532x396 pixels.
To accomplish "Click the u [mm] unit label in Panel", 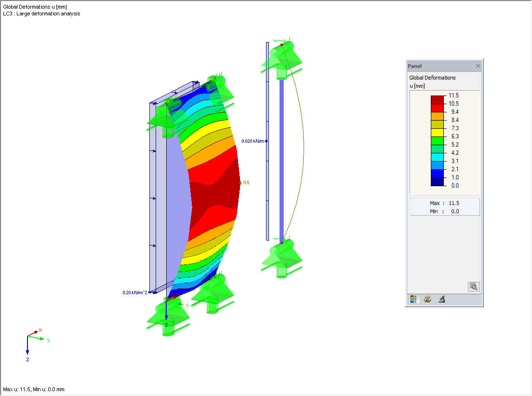I will 417,86.
